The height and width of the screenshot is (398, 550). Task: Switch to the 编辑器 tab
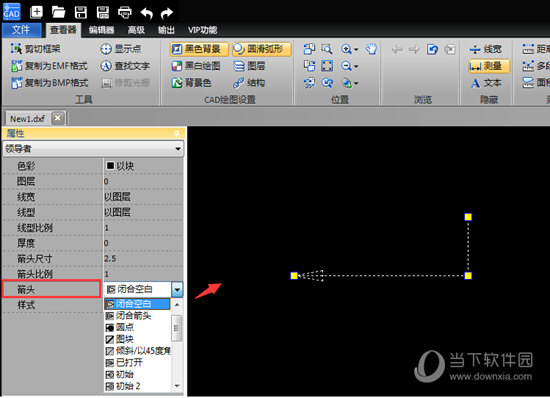point(101,30)
